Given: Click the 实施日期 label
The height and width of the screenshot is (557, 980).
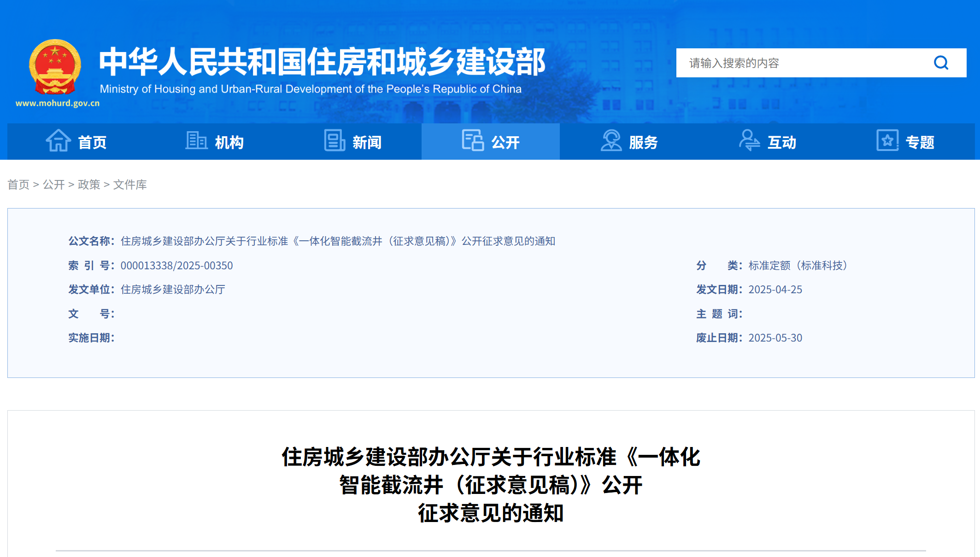Looking at the screenshot, I should pyautogui.click(x=91, y=338).
